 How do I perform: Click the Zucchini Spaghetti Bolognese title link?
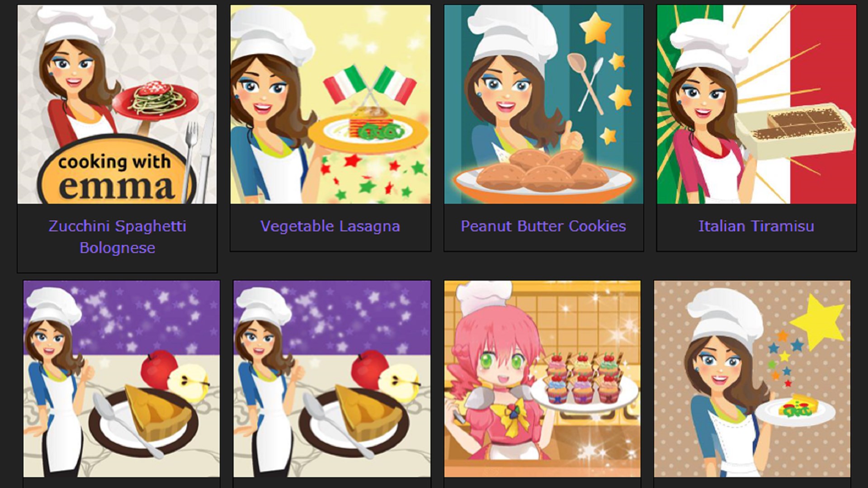point(117,237)
